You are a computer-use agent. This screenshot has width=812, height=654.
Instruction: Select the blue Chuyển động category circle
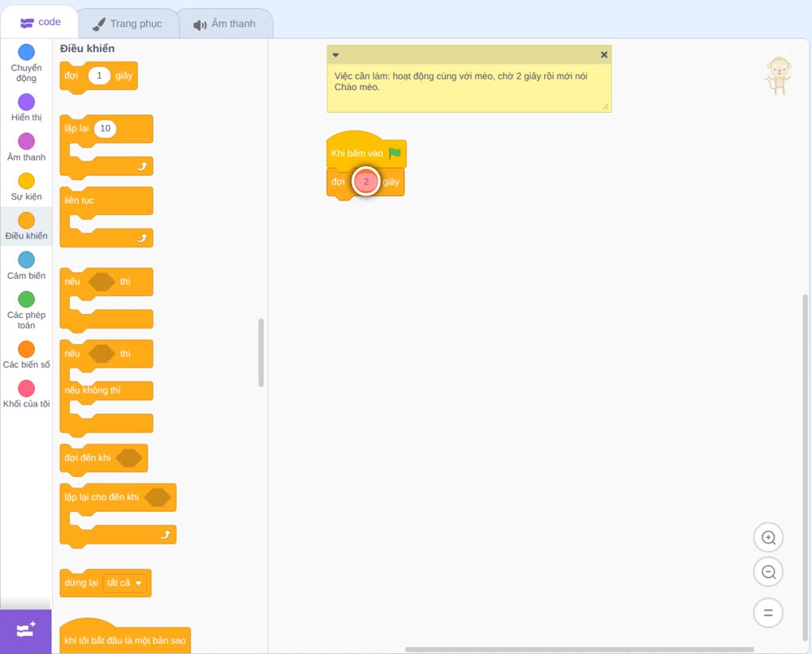click(27, 52)
